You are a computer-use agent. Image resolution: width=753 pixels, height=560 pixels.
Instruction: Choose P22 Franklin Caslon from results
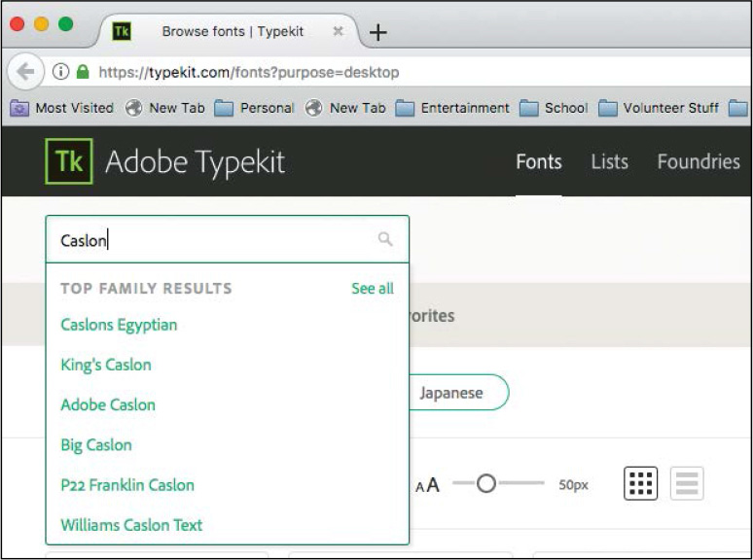point(127,485)
